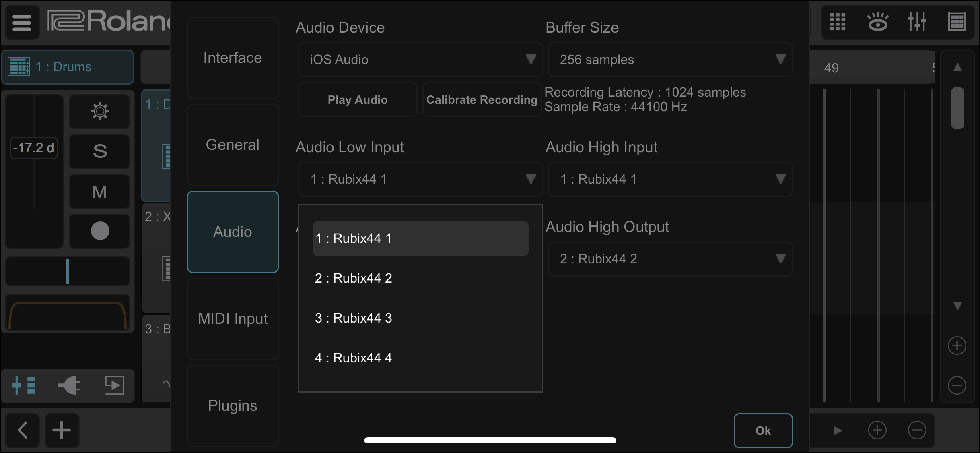Click the Recording Latency : 1024 samples text
This screenshot has height=453, width=980.
645,92
